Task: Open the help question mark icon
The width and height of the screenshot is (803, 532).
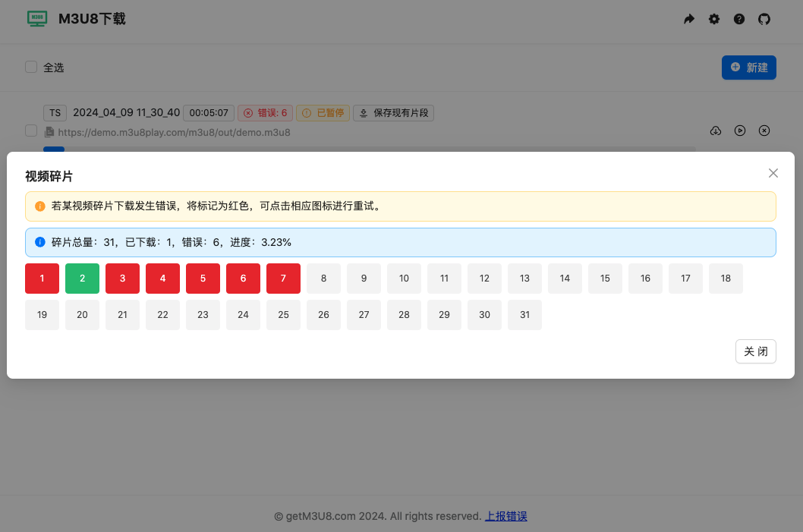Action: [x=738, y=19]
